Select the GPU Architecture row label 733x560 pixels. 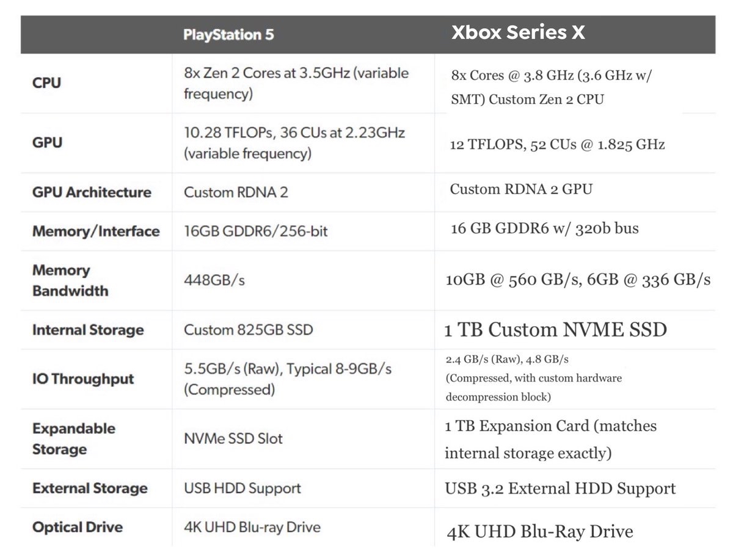point(92,192)
